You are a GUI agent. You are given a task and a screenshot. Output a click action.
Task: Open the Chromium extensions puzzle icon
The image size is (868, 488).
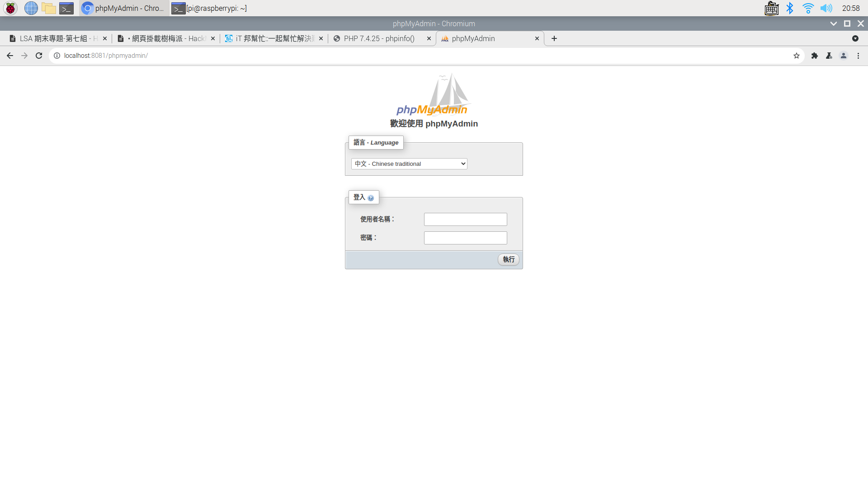(815, 56)
